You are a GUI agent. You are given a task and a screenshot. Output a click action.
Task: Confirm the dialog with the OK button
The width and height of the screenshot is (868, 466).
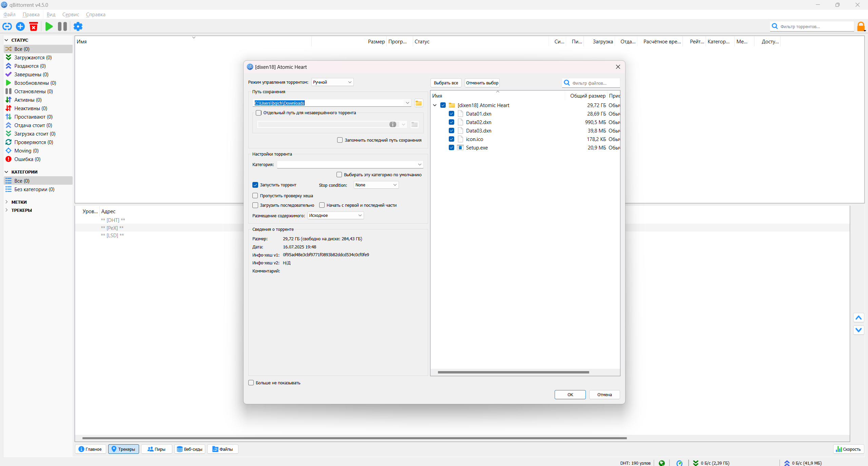[570, 395]
